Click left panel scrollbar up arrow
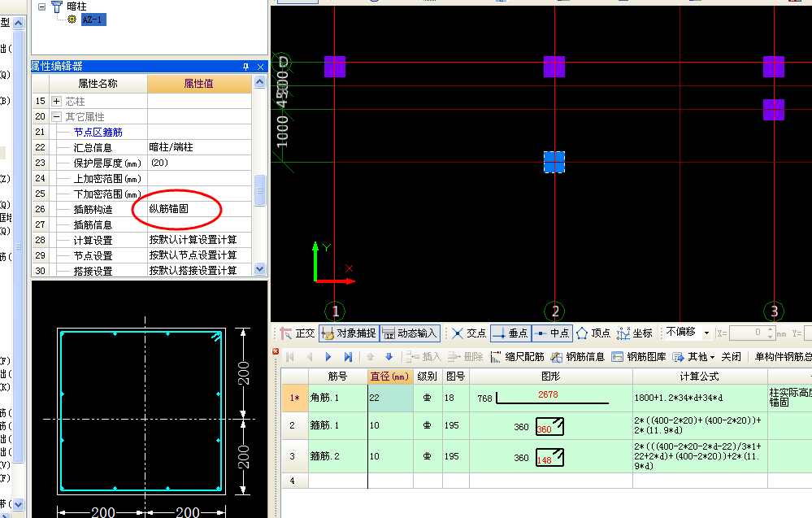 (18, 23)
